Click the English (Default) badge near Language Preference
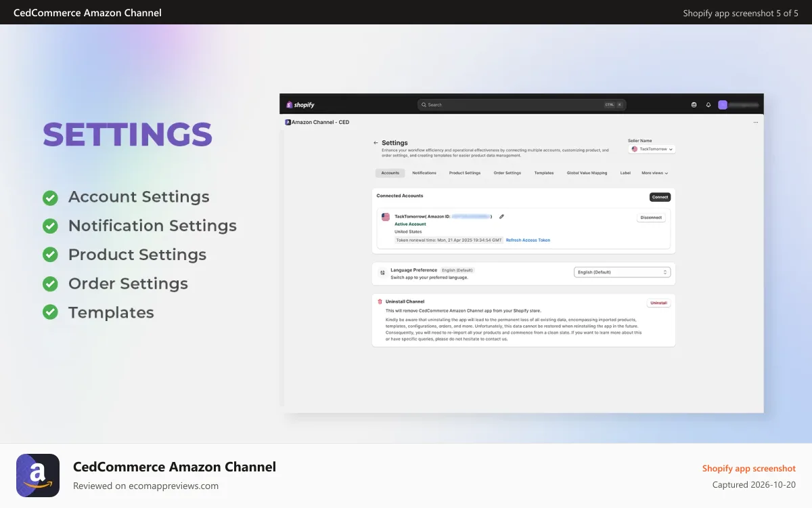Screen dimensions: 812x508 (x=457, y=270)
